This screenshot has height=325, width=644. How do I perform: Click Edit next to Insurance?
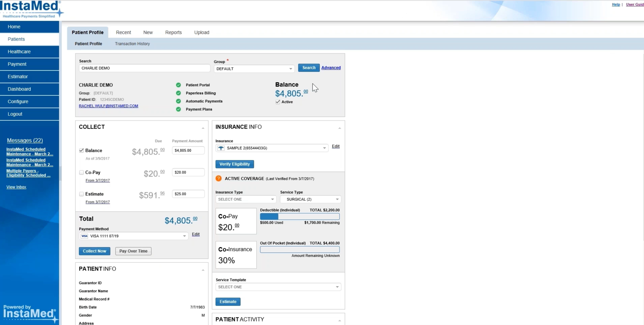(335, 147)
